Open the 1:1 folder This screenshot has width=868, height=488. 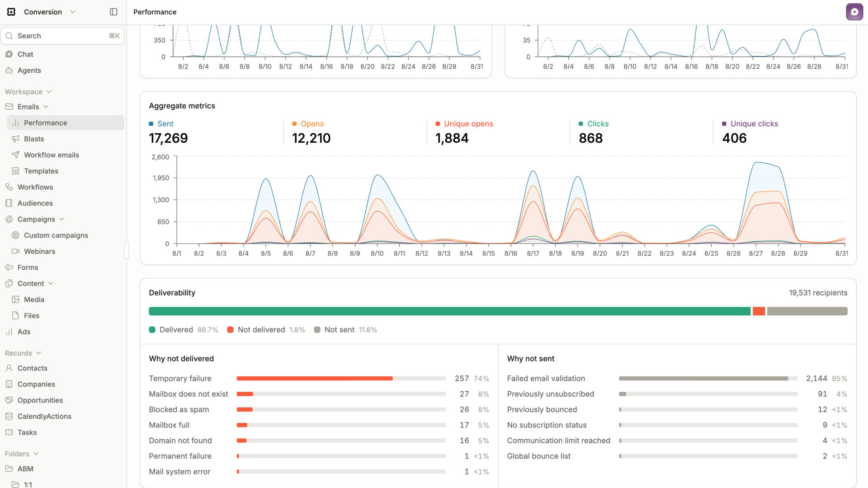[66, 484]
